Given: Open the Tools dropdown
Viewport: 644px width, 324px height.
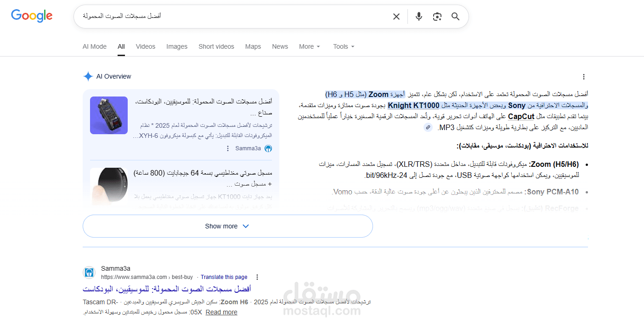Looking at the screenshot, I should [x=344, y=46].
